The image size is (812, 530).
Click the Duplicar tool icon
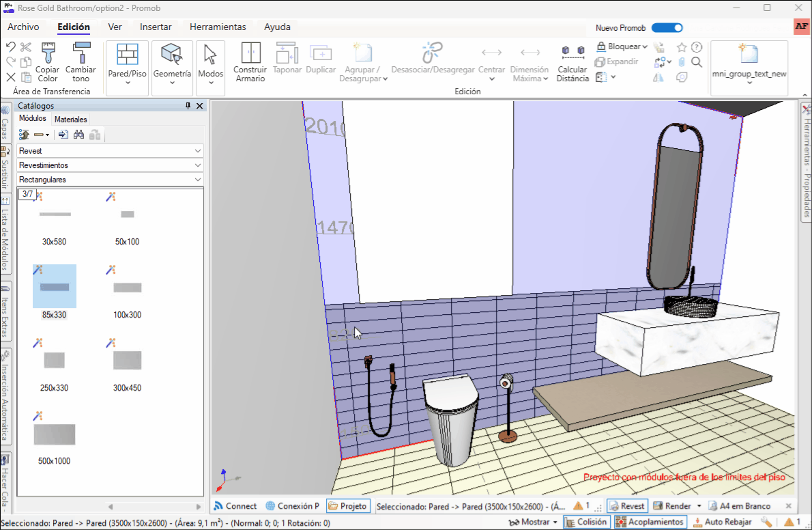tap(321, 53)
